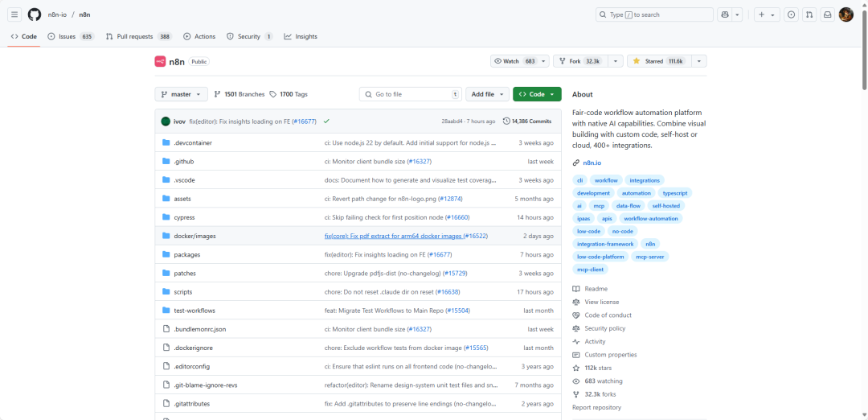
Task: Click ivov's commit author avatar
Action: click(166, 121)
